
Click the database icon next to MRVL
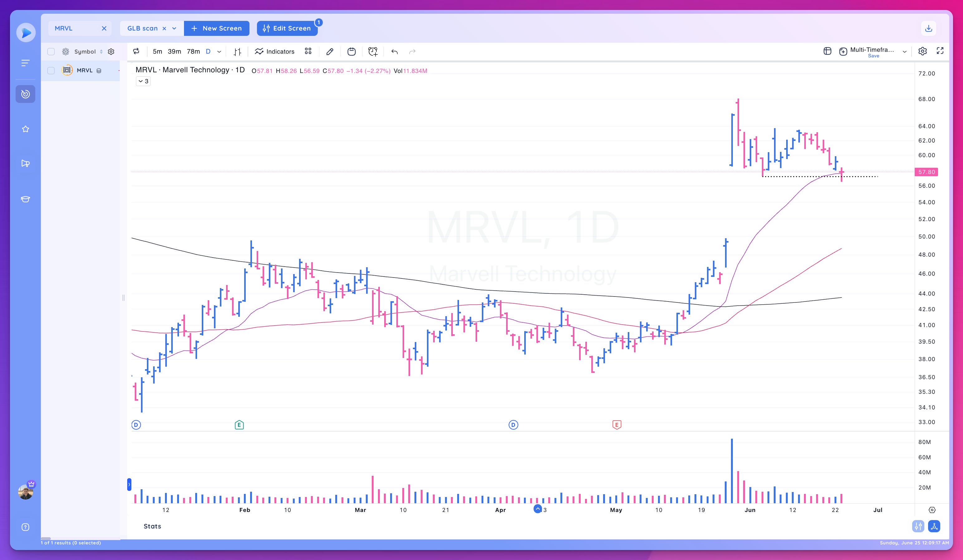[99, 71]
